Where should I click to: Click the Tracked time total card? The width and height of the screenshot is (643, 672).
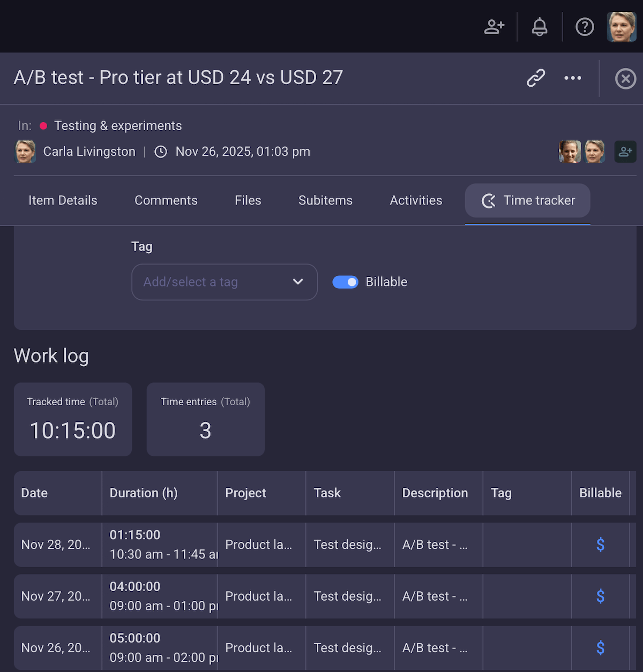(72, 419)
